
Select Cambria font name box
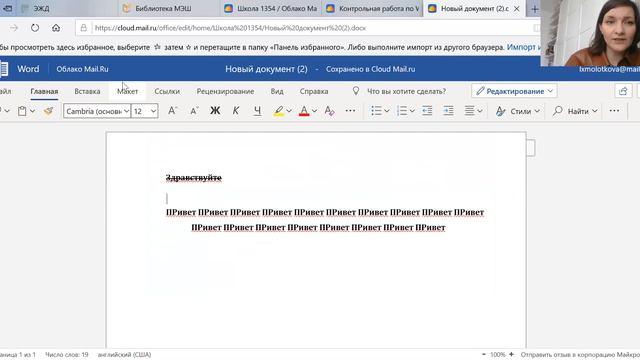tap(97, 111)
